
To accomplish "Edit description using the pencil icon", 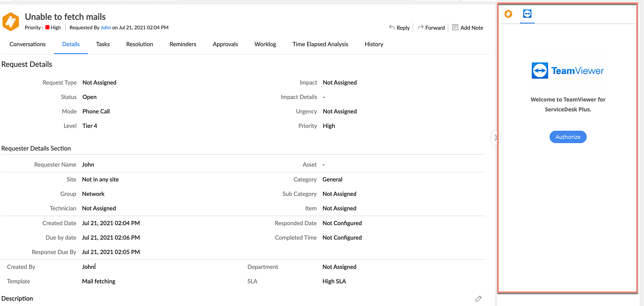I will (x=478, y=299).
